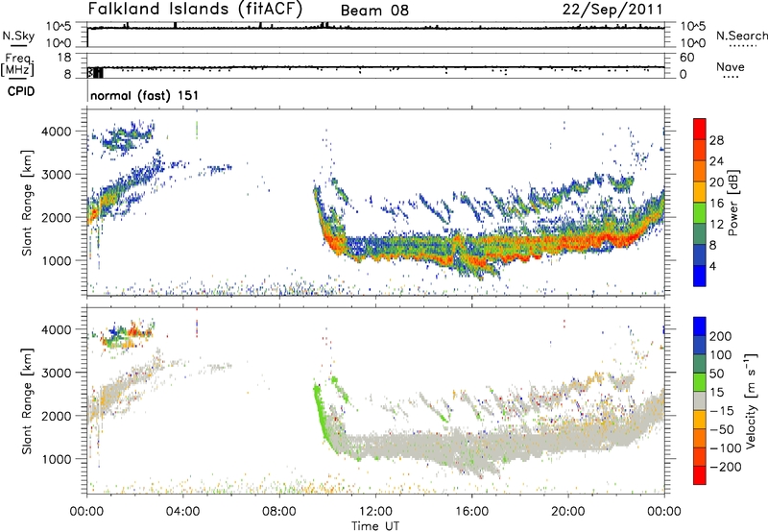This screenshot has height=532, width=768.
Task: Click the grey segment of the Velocity colorbar
Action: (x=700, y=400)
